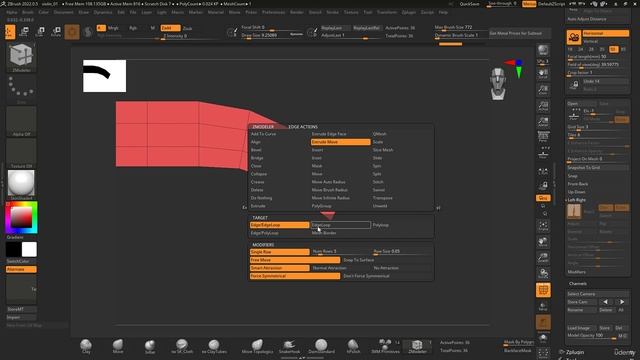Select Don't Force Symmetrical modifier
Viewport: 640px width, 360px height.
pos(387,276)
